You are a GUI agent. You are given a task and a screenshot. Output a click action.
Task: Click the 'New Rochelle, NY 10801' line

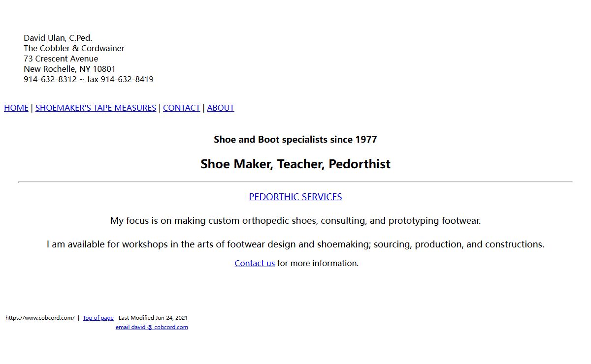pyautogui.click(x=69, y=69)
